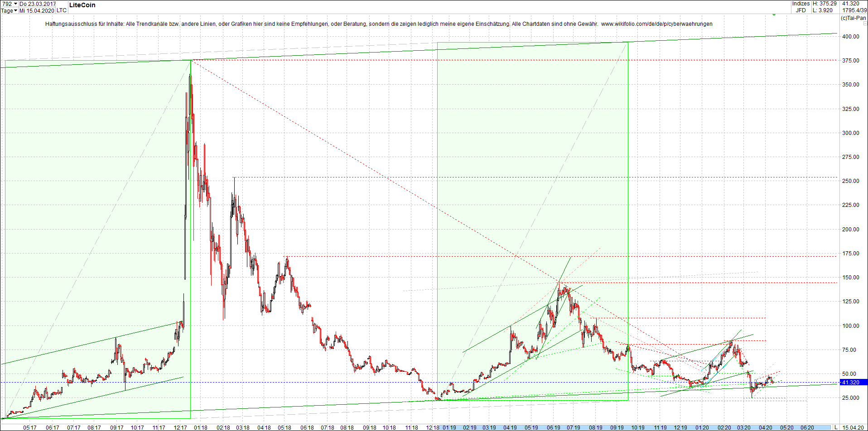Click the JFD broker label
Image resolution: width=868 pixels, height=431 pixels.
tap(800, 10)
